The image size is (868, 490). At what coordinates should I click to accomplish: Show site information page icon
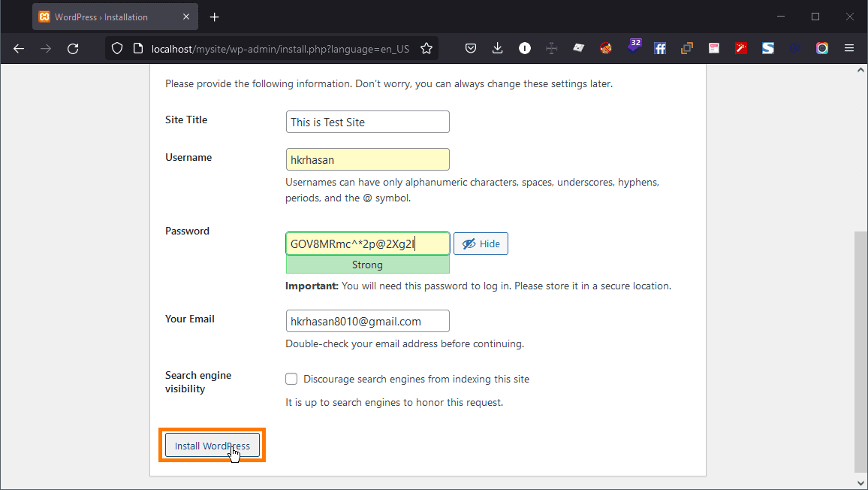click(138, 49)
